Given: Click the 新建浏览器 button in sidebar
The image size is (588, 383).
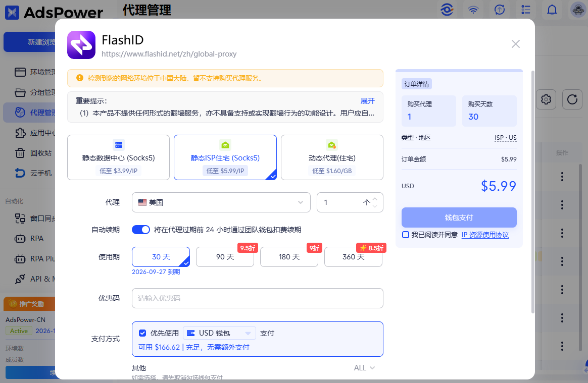Looking at the screenshot, I should point(30,42).
